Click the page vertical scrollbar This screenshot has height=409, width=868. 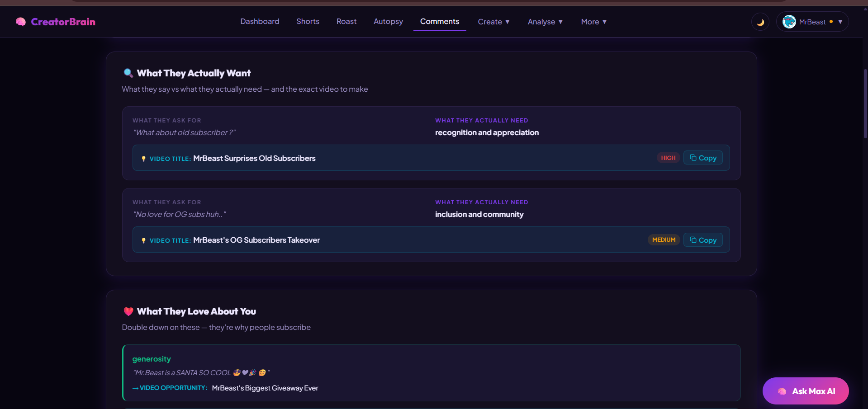pos(865,104)
